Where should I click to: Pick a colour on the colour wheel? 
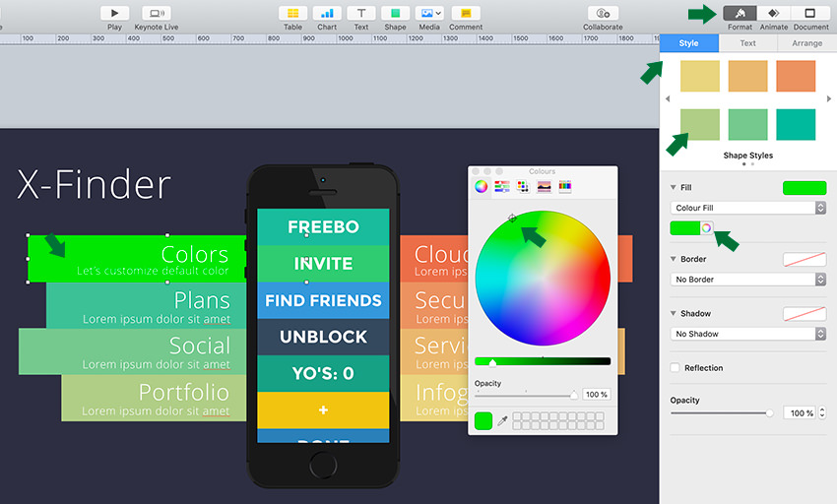click(x=543, y=278)
